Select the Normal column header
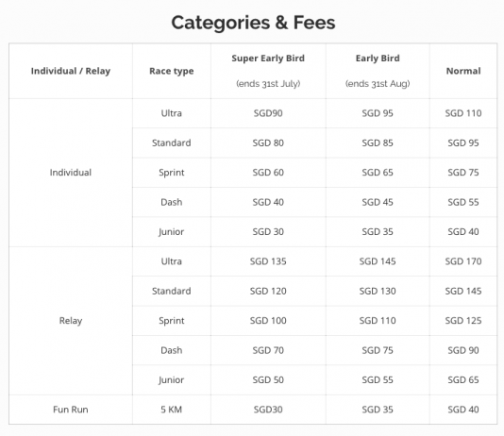504x436 pixels. [463, 71]
